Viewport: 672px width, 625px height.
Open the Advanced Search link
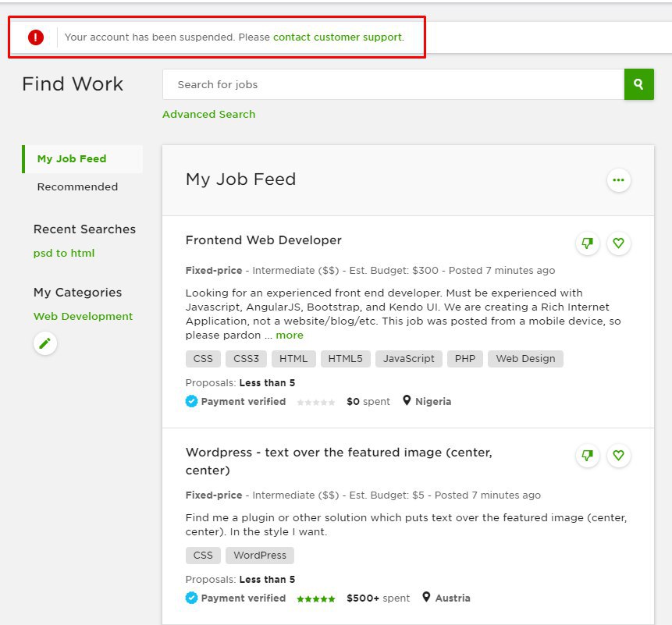click(x=208, y=114)
